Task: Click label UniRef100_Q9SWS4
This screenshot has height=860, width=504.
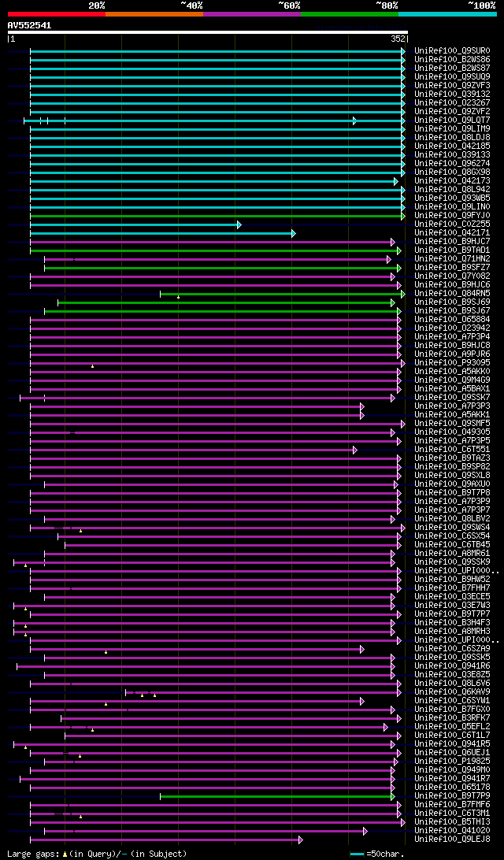Action: click(453, 527)
